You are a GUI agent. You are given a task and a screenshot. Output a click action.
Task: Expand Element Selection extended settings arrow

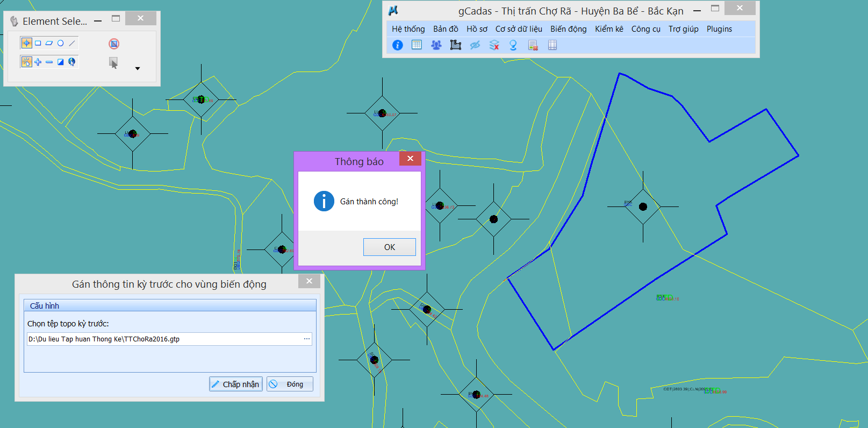138,68
